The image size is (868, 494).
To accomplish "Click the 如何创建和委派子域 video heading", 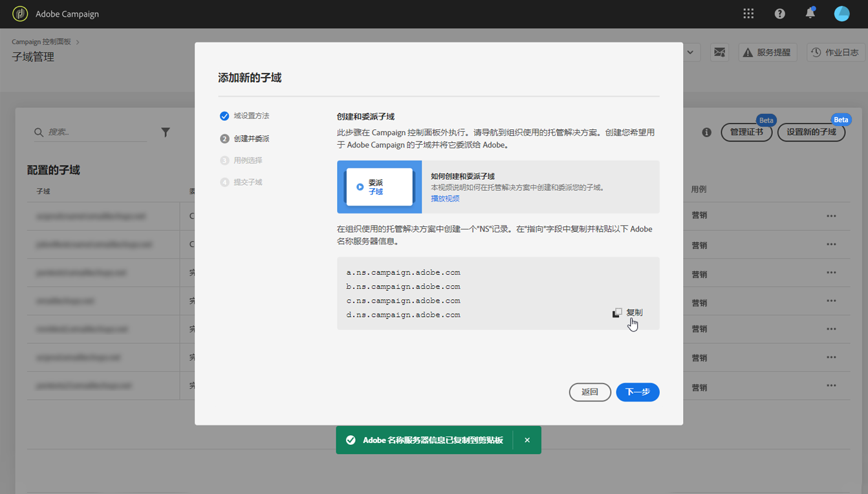I will click(x=463, y=177).
